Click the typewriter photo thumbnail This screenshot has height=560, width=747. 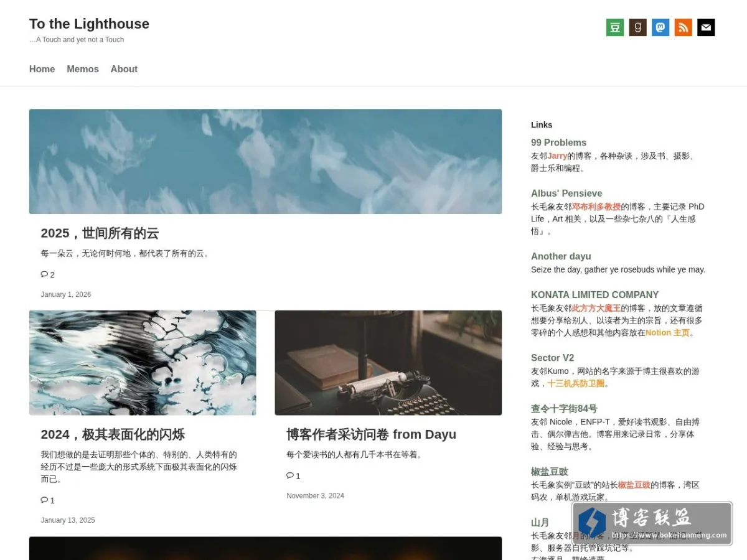(388, 363)
